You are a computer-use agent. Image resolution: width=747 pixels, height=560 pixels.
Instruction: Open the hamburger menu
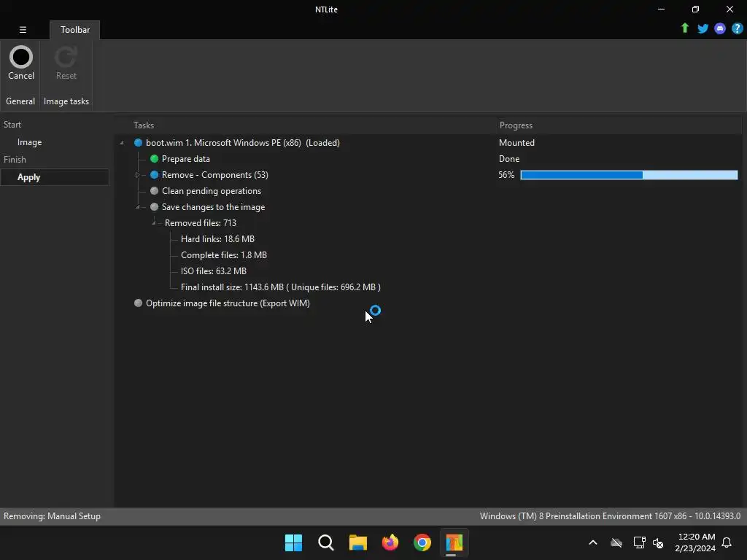[x=23, y=29]
